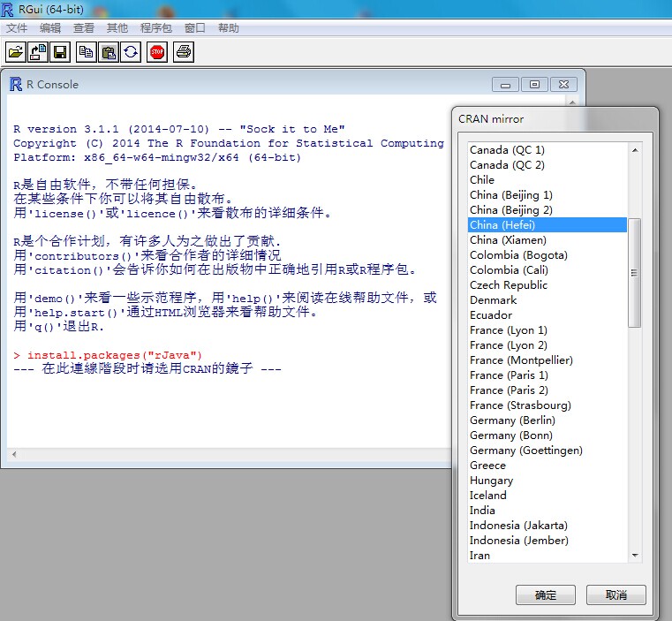Screen dimensions: 672x621
Task: Select Canada (QC 1) mirror
Action: point(547,150)
